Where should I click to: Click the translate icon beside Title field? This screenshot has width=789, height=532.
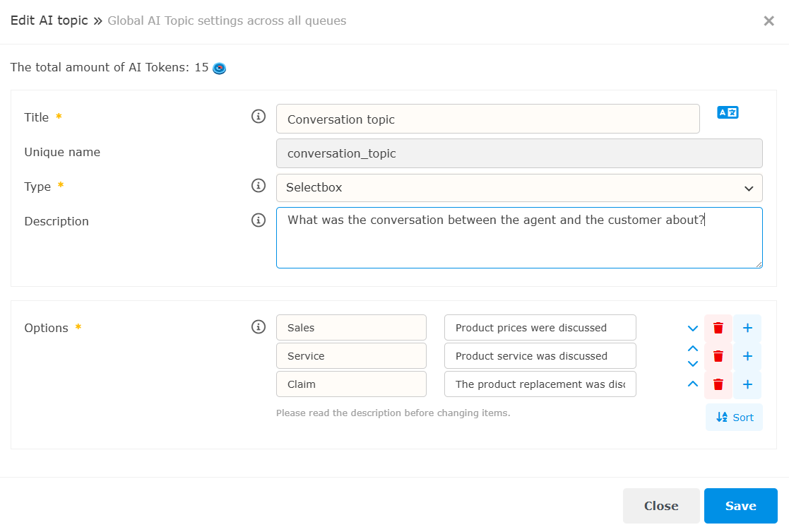728,112
